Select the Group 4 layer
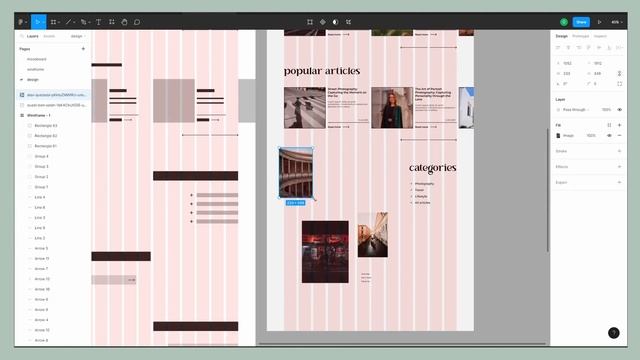640x360 pixels. tap(41, 156)
